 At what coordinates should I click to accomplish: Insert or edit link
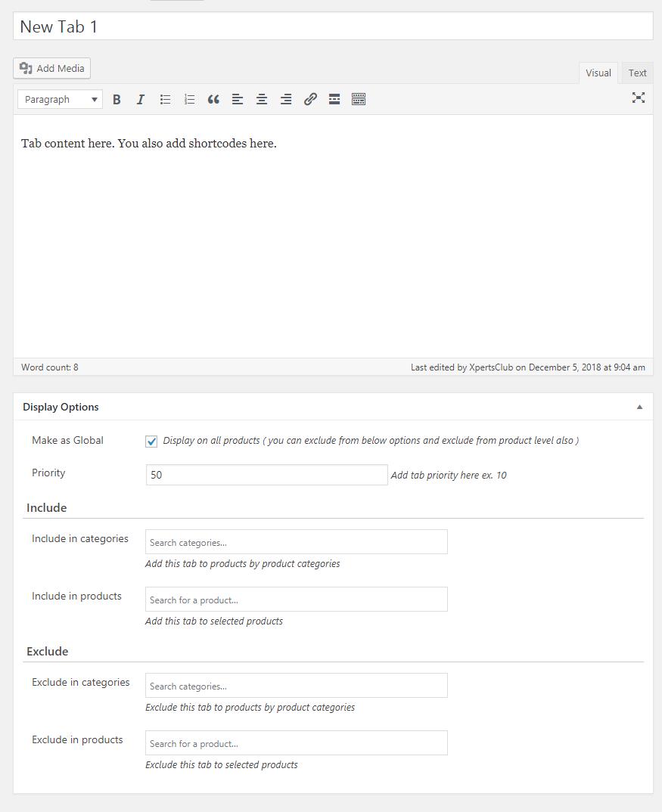click(310, 100)
